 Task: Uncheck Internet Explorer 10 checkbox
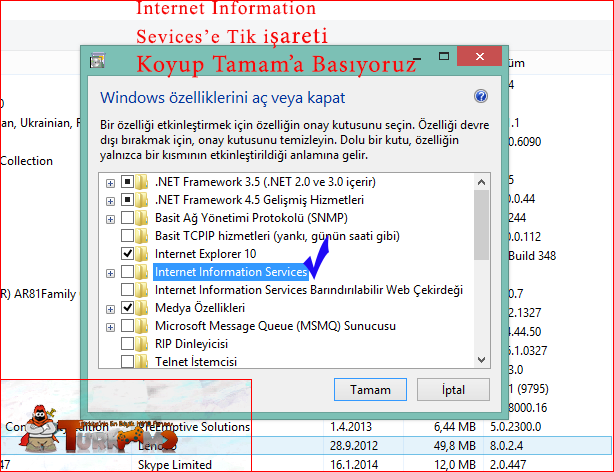click(127, 254)
